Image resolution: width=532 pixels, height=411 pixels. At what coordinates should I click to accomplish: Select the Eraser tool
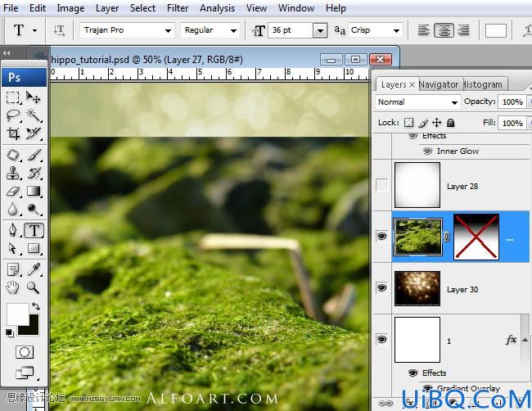[13, 191]
